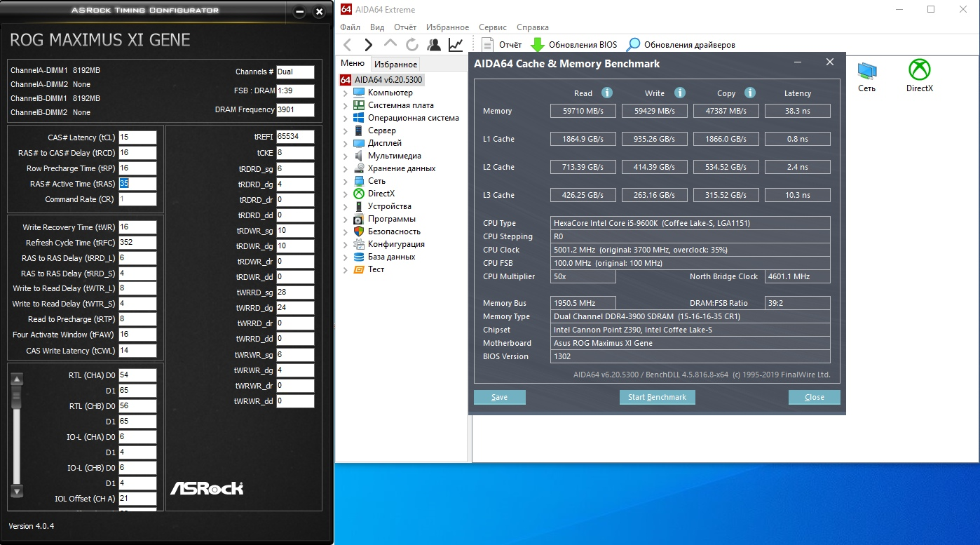Open the Файл menu

click(350, 27)
